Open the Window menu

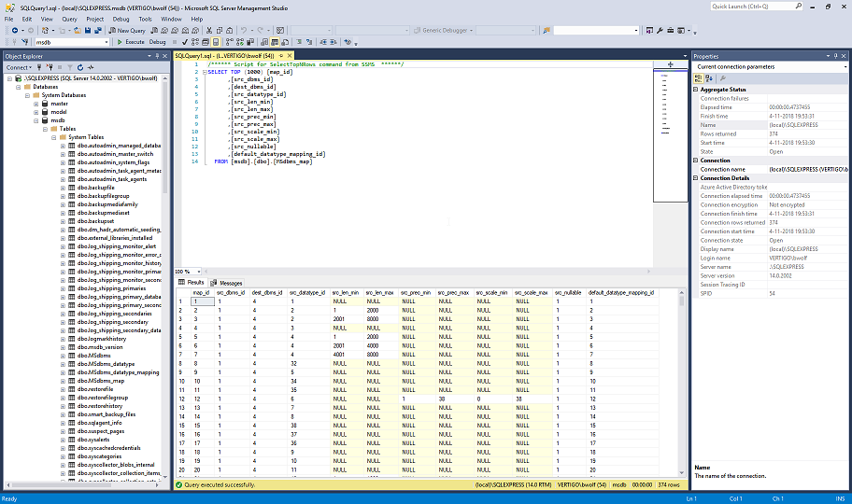(171, 19)
